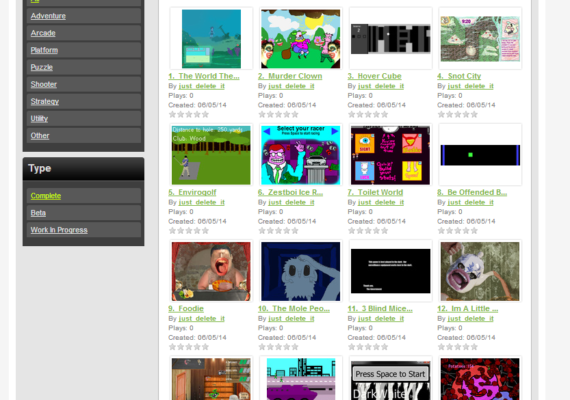Rate Murder Clown with the fifth star
The width and height of the screenshot is (570, 400).
pyautogui.click(x=295, y=115)
